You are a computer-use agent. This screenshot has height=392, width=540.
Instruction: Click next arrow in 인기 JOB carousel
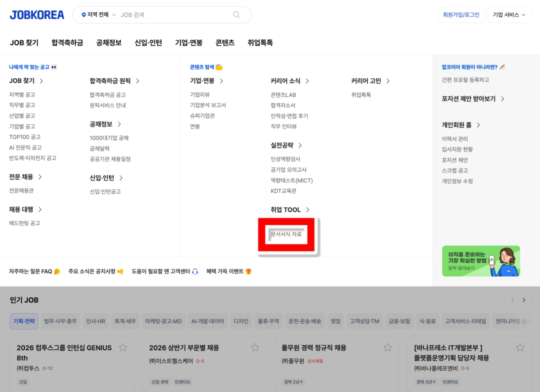524,300
